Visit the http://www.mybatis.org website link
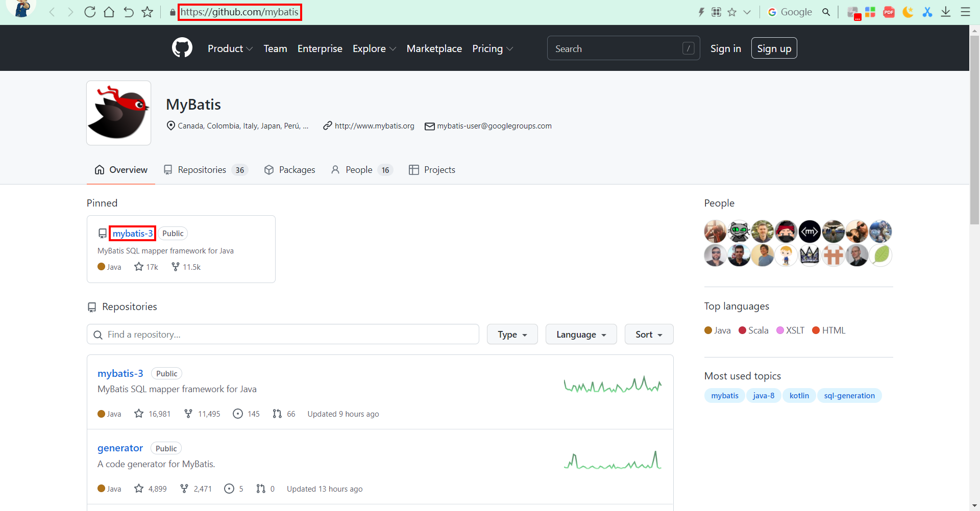This screenshot has height=511, width=980. pos(375,126)
